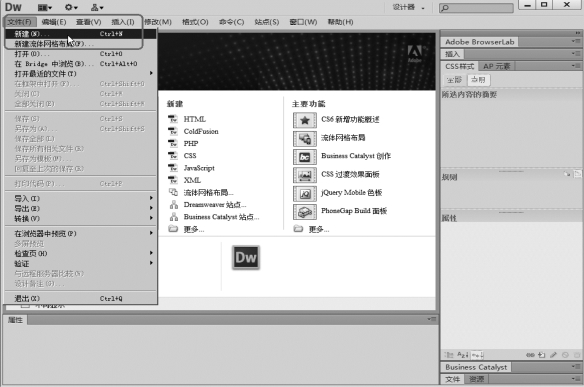Click the show category view icon in CSS panel

(x=449, y=355)
